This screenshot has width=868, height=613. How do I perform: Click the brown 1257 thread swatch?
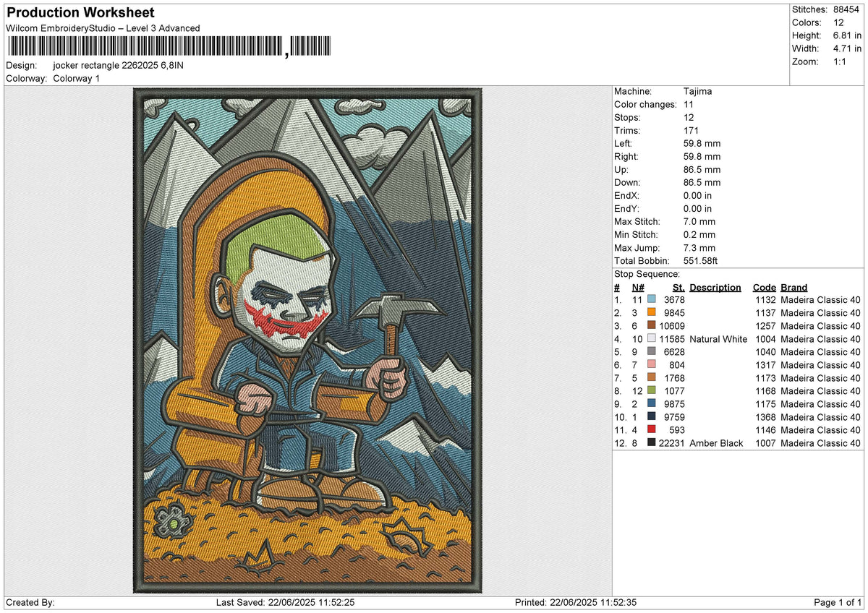(652, 326)
